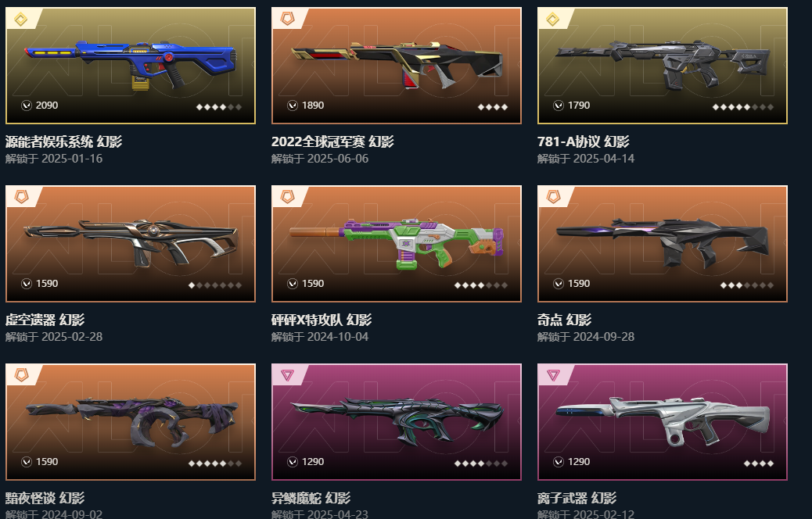Click the 2022全球冠军赛 幻影 title
The height and width of the screenshot is (519, 812).
pos(332,141)
